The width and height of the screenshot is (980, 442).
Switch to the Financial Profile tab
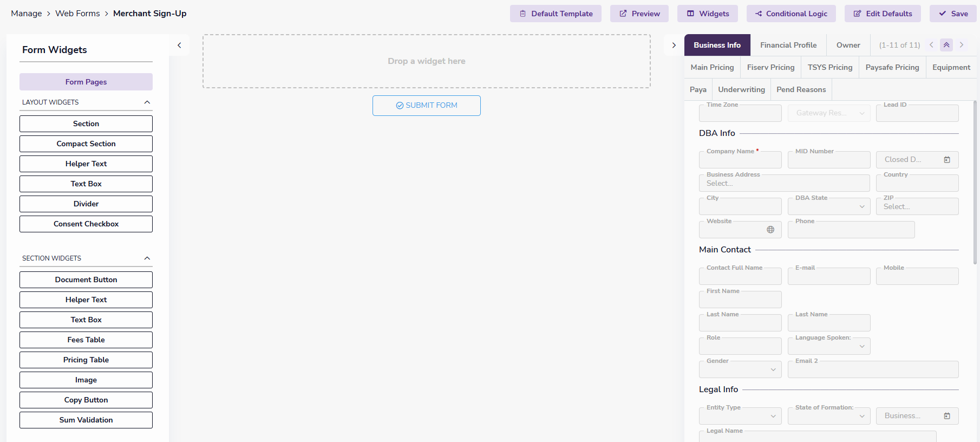(788, 45)
